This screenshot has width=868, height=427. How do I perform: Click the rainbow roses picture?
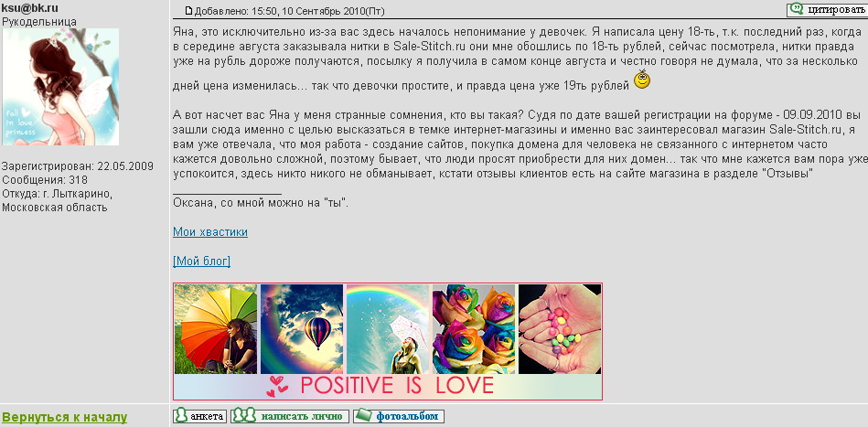pyautogui.click(x=474, y=329)
